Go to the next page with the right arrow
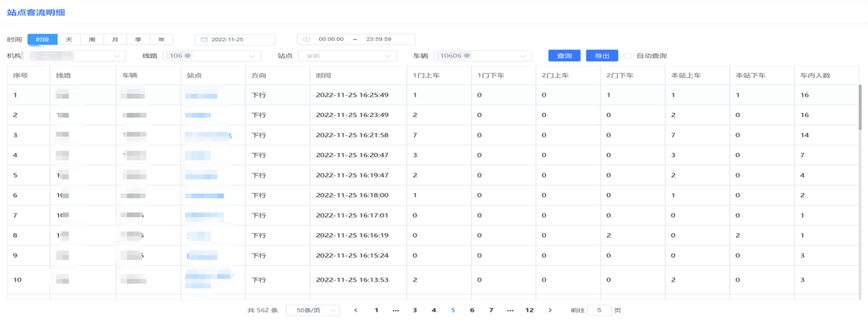Image resolution: width=868 pixels, height=321 pixels. [x=550, y=311]
